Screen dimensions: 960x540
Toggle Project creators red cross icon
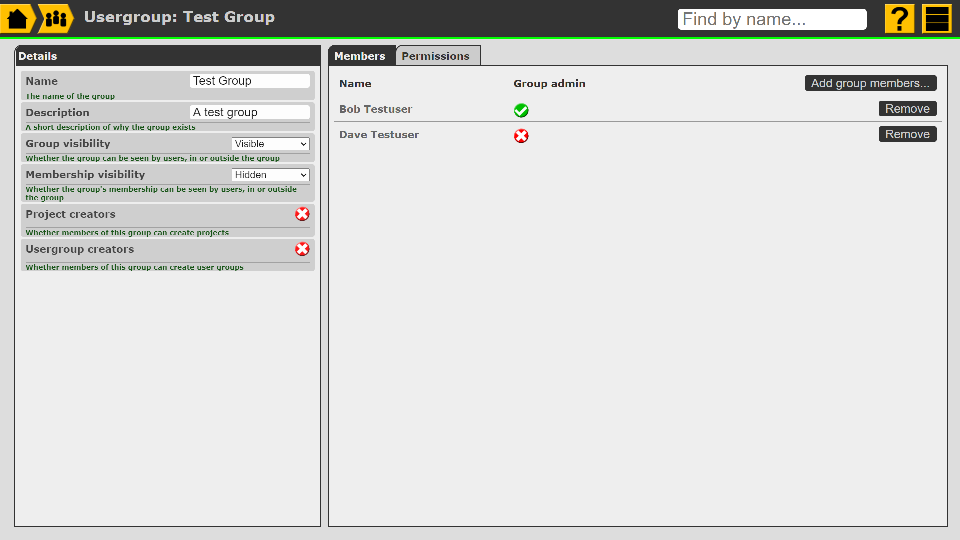point(302,214)
